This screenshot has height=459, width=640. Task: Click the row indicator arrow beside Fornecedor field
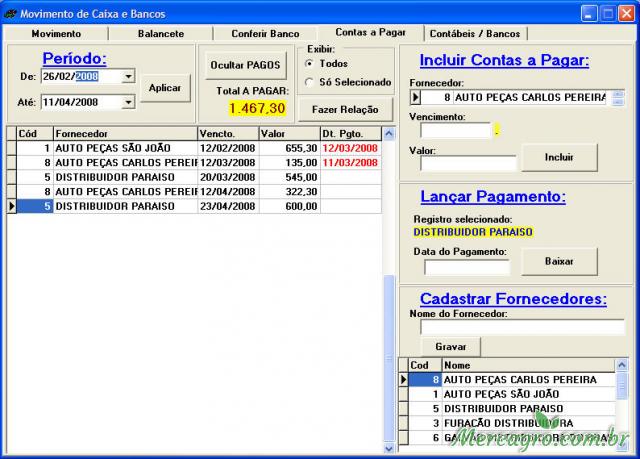[416, 98]
